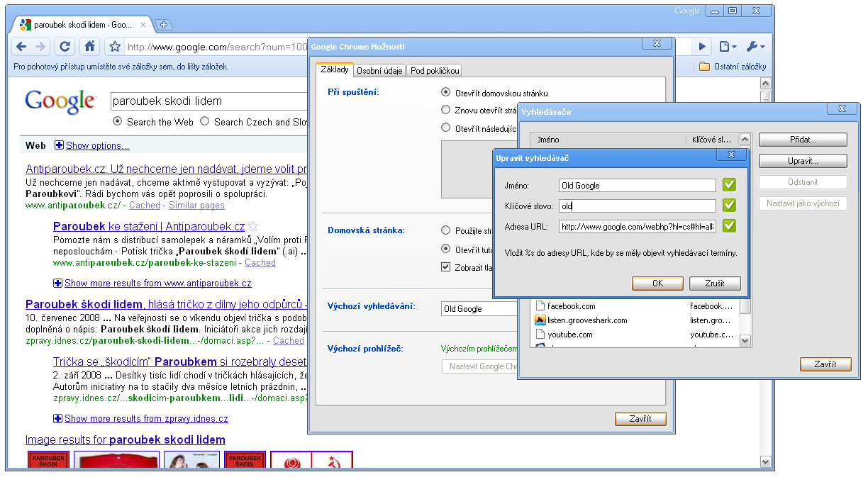The height and width of the screenshot is (477, 868).
Task: Reload the page with the refresh icon
Action: (65, 47)
